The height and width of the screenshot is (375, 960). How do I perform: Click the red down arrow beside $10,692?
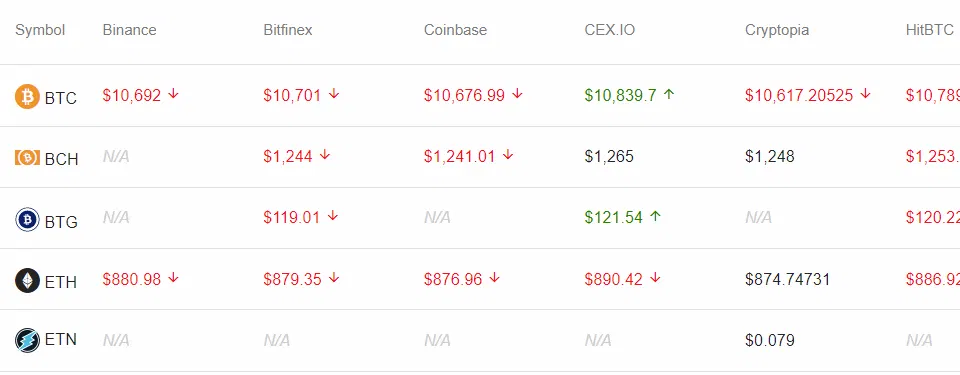[x=173, y=94]
